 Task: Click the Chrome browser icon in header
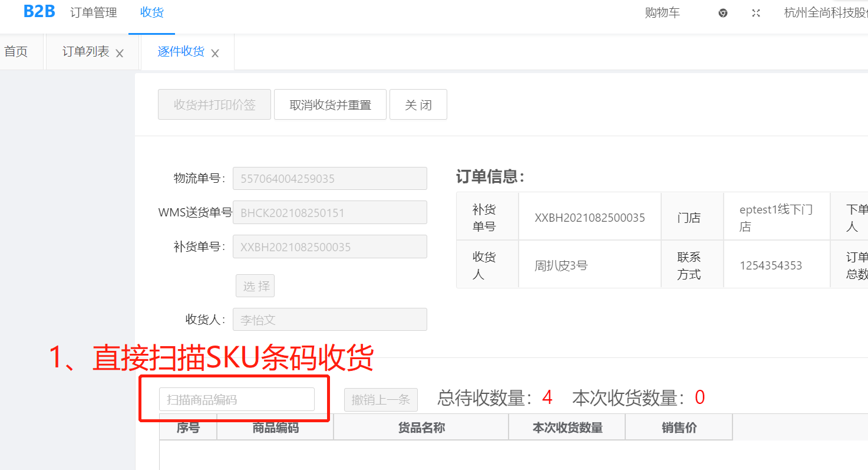coord(723,13)
